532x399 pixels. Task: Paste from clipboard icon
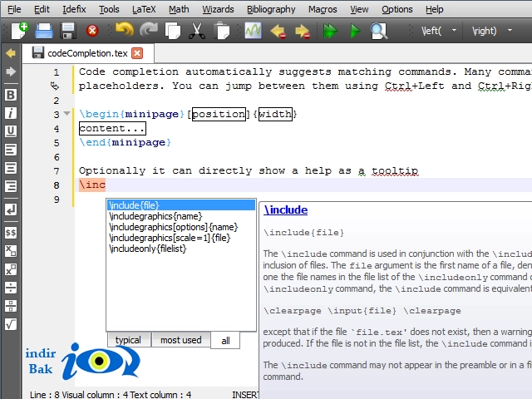(222, 31)
